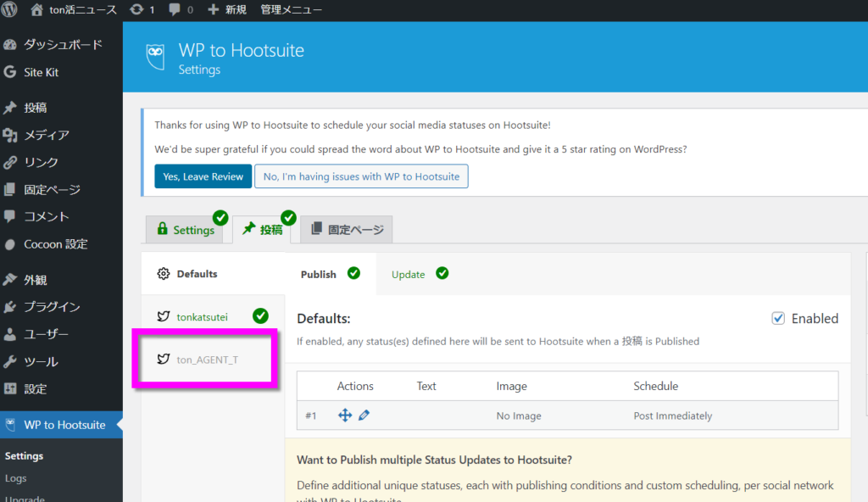Open the comments bubble icon in admin bar
Screen dimensions: 868x502
[175, 9]
